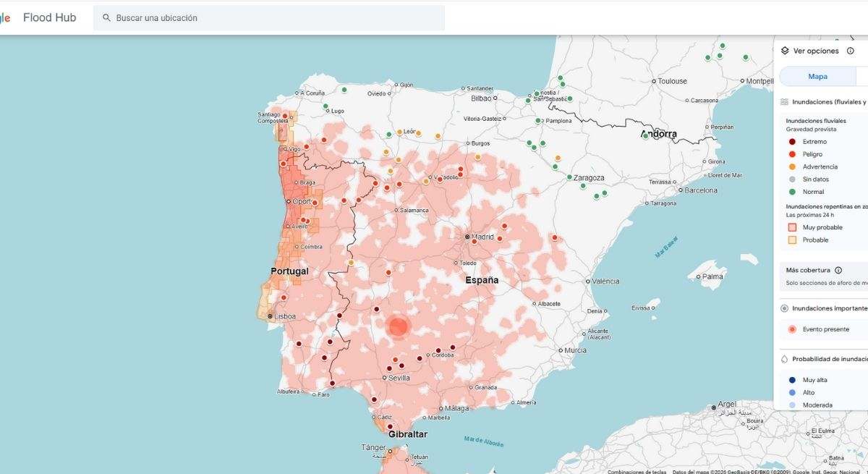Click the info icon next to Ver opciones
The width and height of the screenshot is (868, 474).
click(851, 51)
